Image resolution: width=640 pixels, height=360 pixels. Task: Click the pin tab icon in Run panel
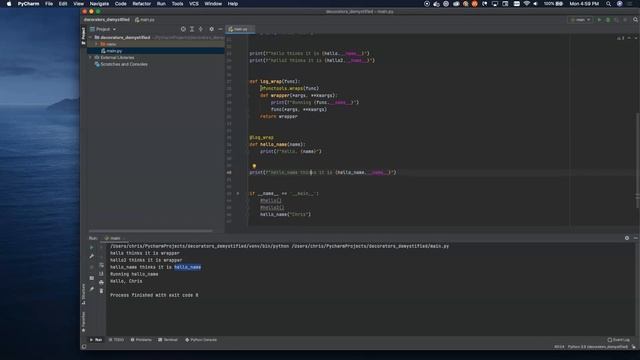(x=91, y=289)
